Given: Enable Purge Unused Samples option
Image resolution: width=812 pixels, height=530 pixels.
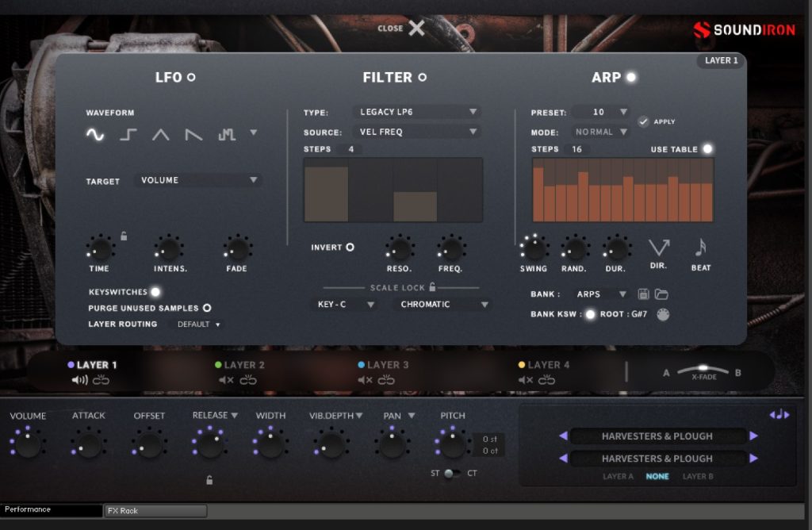Looking at the screenshot, I should (x=207, y=308).
